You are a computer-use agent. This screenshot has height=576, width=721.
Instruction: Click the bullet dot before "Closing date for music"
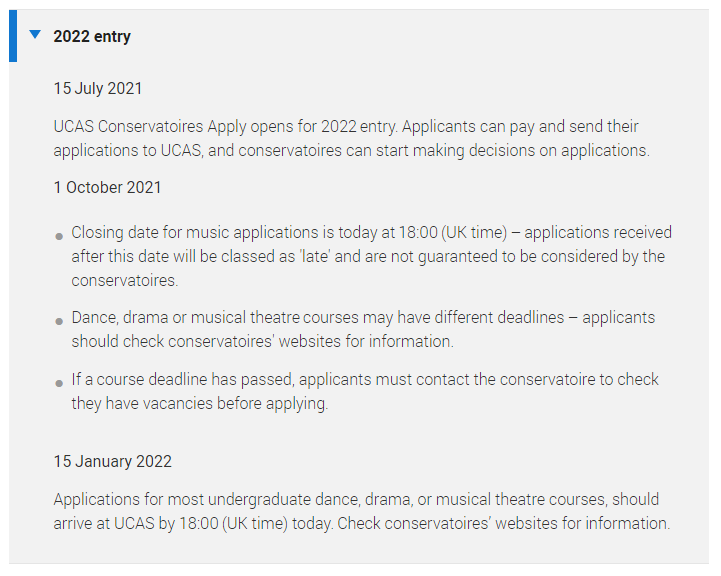[x=60, y=237]
